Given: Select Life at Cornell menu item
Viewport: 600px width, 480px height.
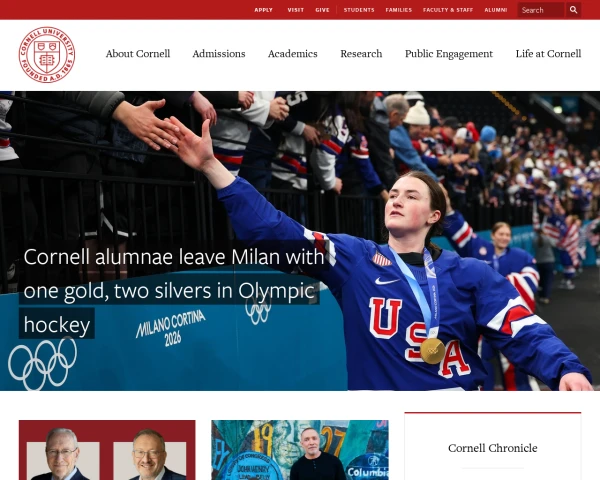Looking at the screenshot, I should [548, 54].
